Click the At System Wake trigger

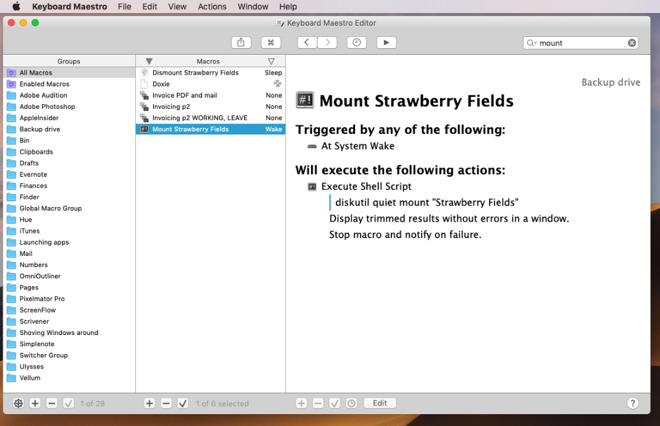[358, 146]
